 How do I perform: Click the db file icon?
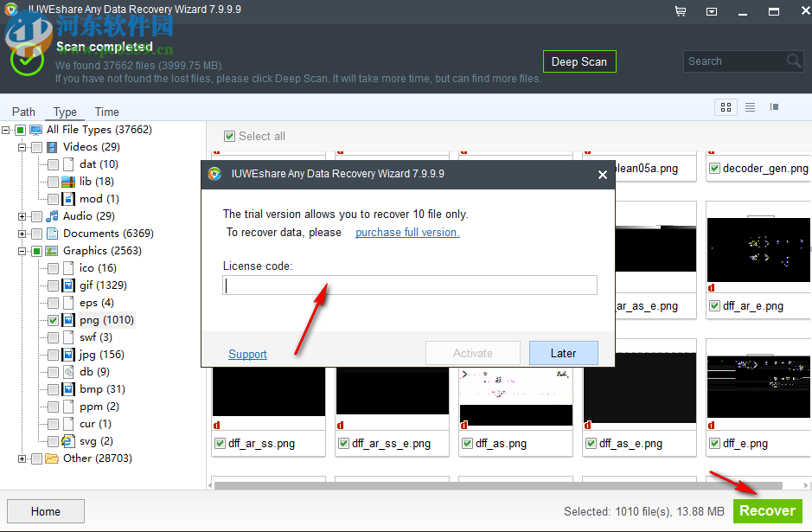68,372
